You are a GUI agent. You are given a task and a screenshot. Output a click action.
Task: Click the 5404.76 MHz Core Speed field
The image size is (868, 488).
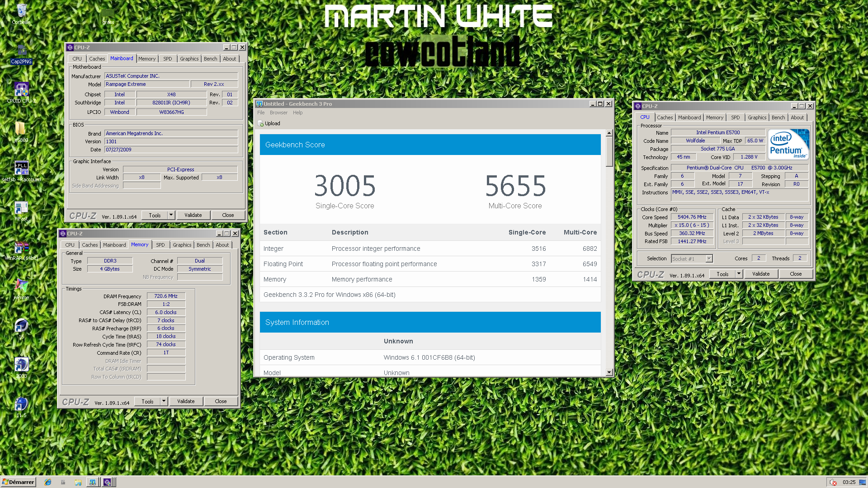point(692,217)
